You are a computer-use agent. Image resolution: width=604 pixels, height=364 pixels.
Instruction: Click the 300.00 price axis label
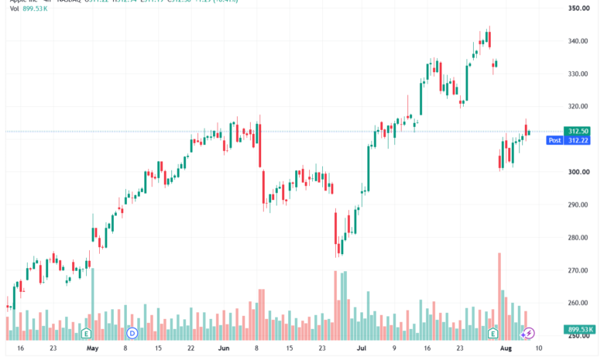578,172
